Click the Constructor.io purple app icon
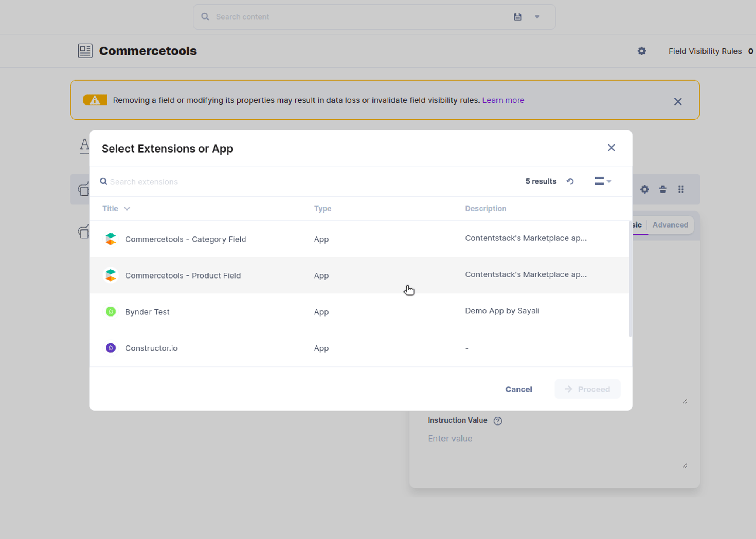The width and height of the screenshot is (756, 539). pos(111,348)
